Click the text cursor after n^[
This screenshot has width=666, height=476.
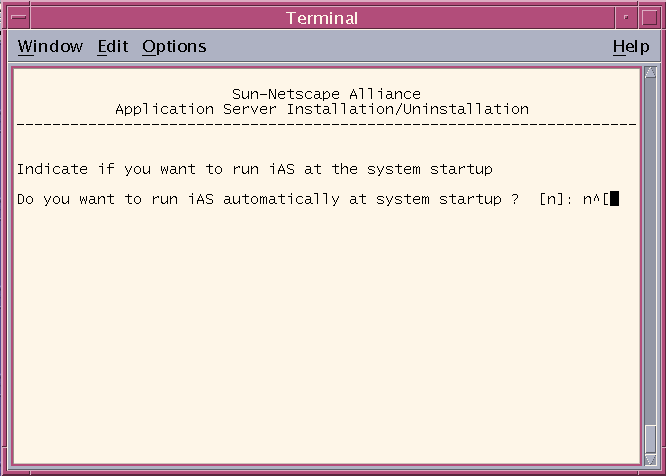pyautogui.click(x=615, y=199)
